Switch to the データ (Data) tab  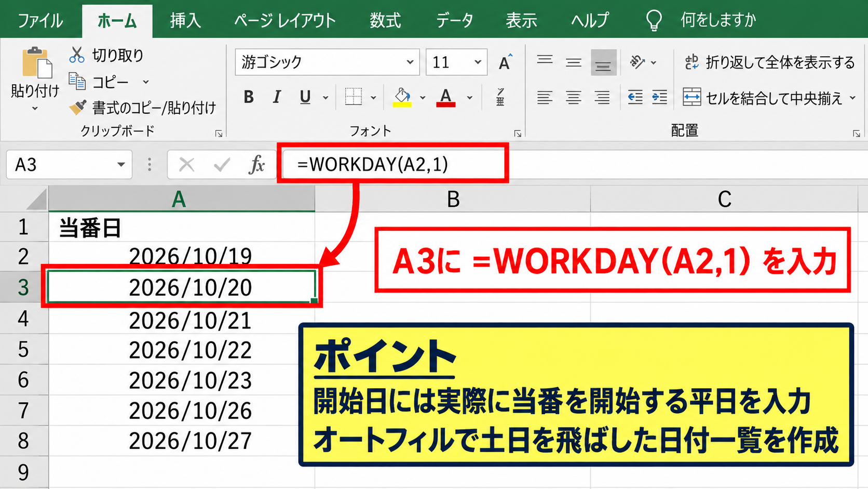pos(455,20)
